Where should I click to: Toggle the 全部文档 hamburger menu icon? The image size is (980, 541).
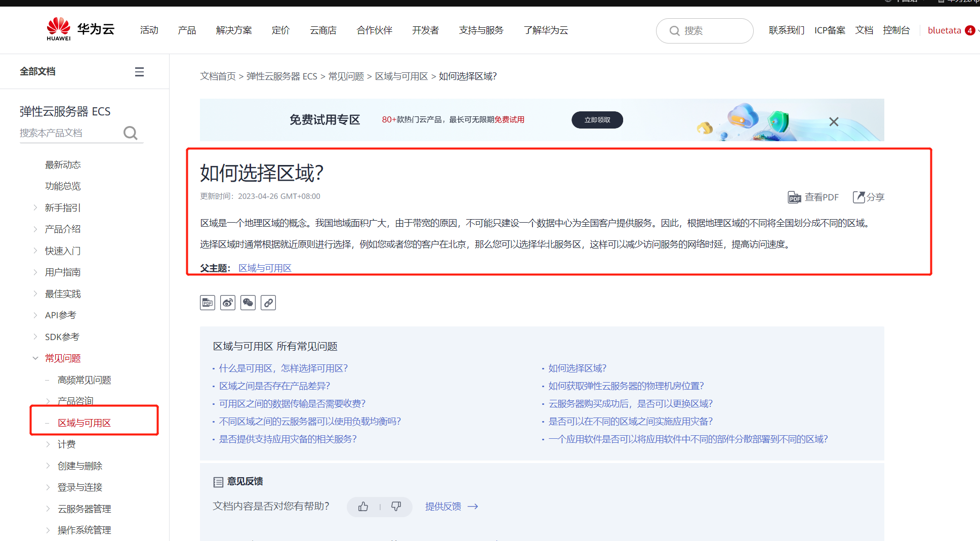[139, 72]
